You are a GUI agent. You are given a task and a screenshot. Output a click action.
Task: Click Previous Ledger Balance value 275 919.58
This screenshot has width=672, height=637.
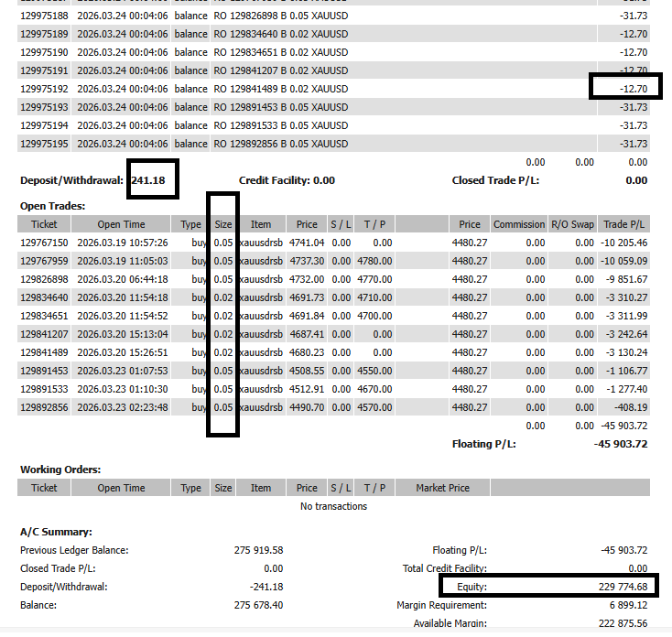(258, 550)
